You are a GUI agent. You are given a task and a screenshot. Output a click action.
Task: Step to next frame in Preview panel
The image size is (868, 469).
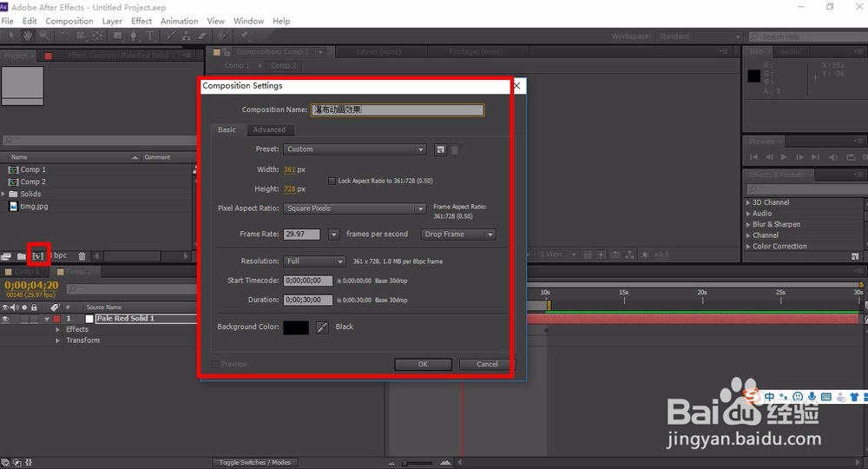[x=800, y=156]
